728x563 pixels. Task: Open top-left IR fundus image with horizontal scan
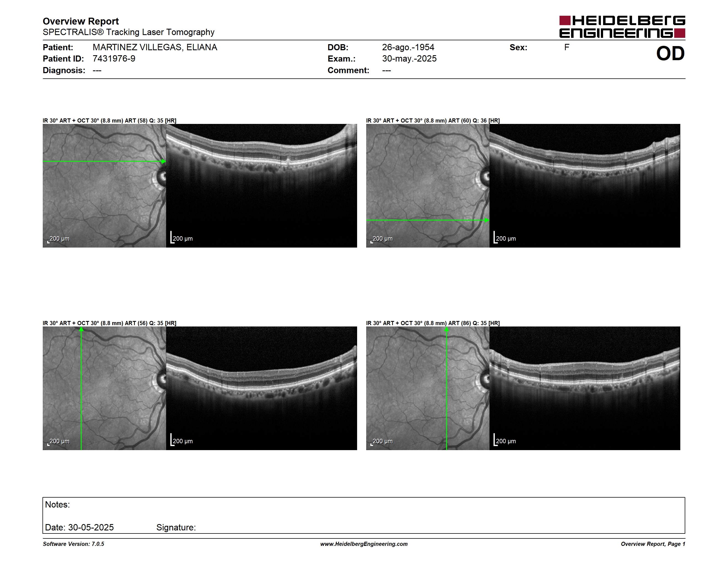(104, 186)
